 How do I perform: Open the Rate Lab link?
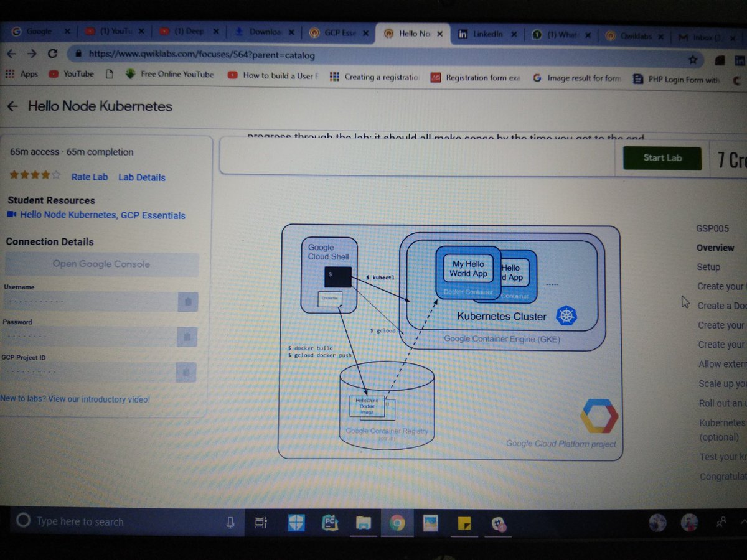pyautogui.click(x=90, y=177)
